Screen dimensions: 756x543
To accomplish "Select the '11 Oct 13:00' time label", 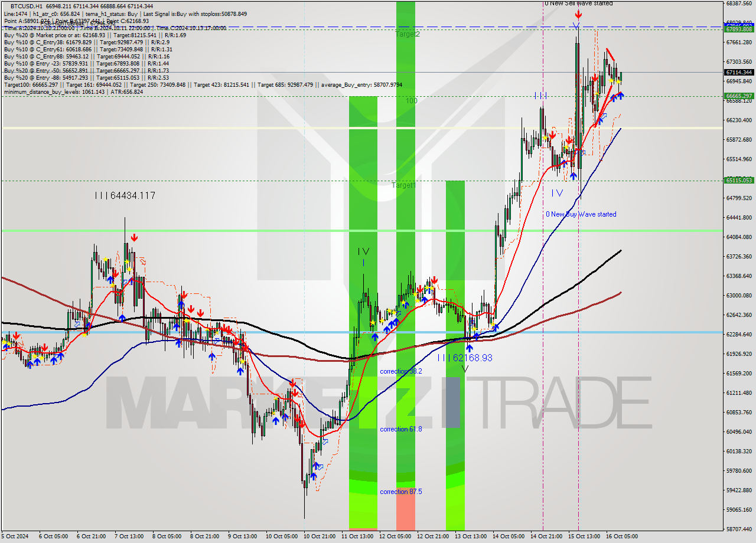I will coord(357,537).
